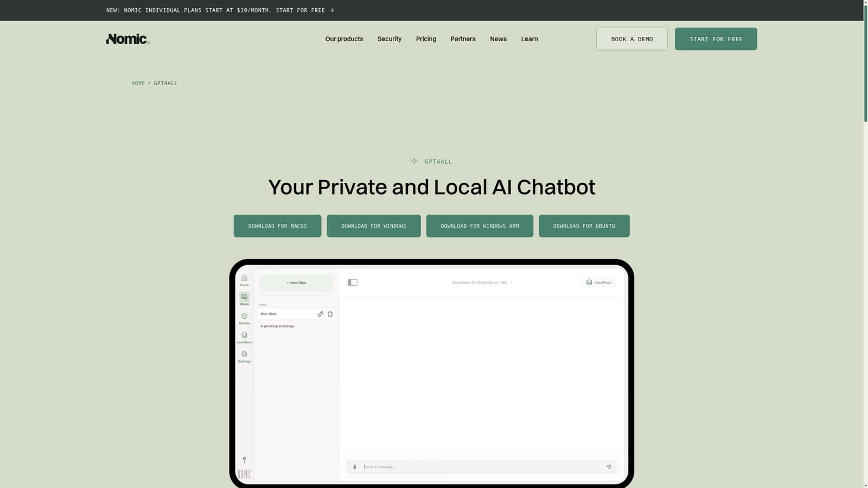Toggle the sidebar panel icon
Viewport: 868px width, 488px height.
(x=353, y=282)
